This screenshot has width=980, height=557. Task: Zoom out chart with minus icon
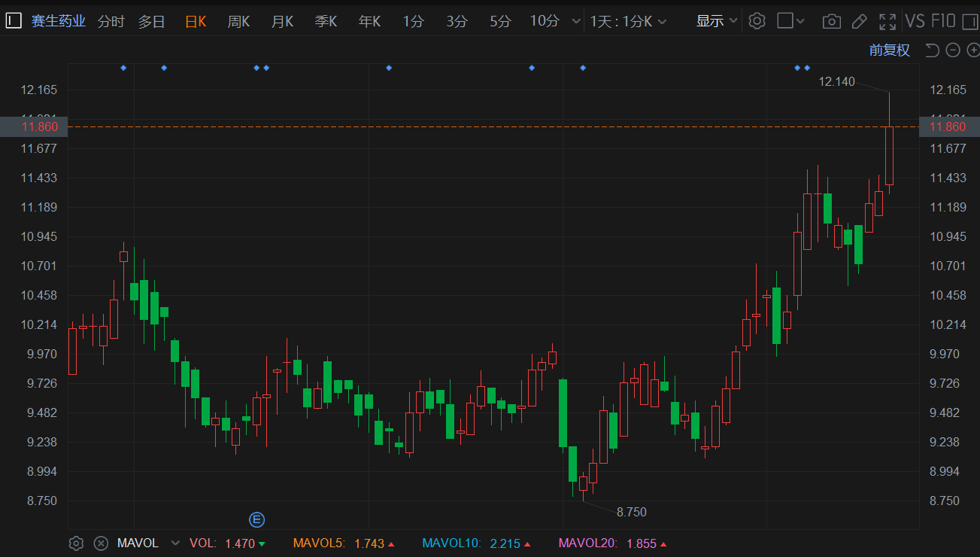pyautogui.click(x=953, y=50)
